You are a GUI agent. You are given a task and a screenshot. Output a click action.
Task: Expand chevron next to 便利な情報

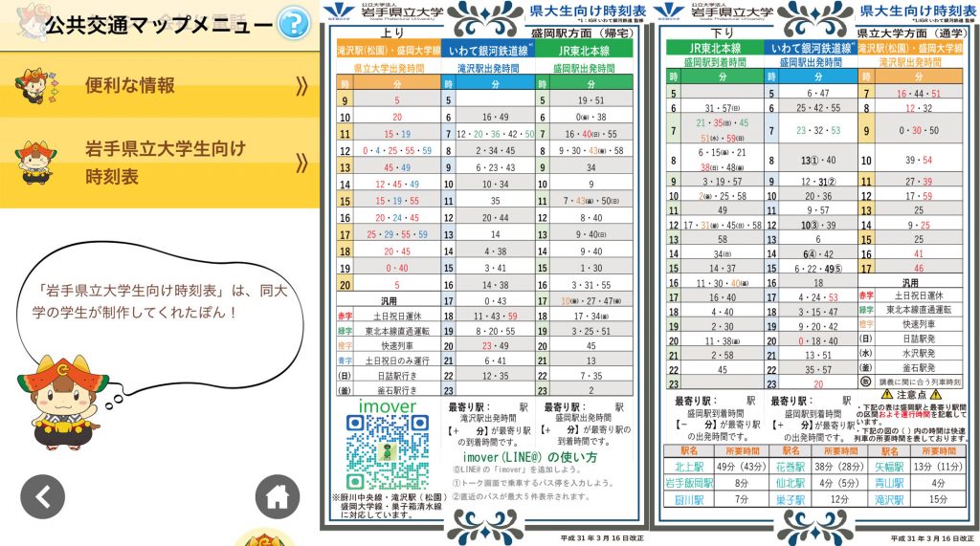click(301, 86)
